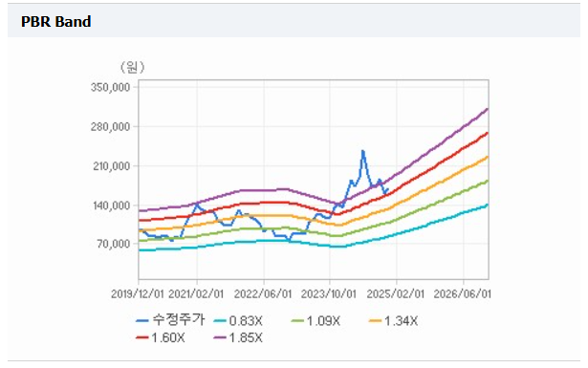Click the peak of the blue price line
Viewport: 588px width, 368px height.
point(362,151)
